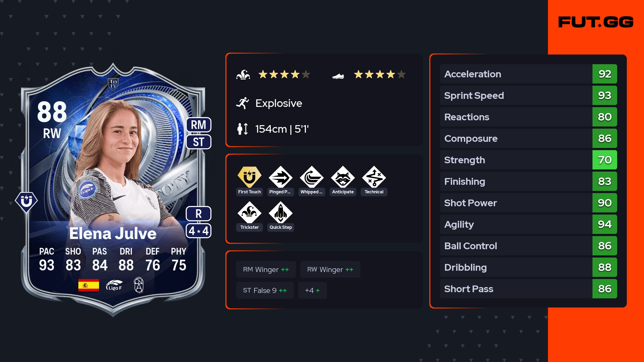Viewport: 644px width, 362px height.
Task: Expand the +4 more roles chip
Action: pyautogui.click(x=312, y=290)
